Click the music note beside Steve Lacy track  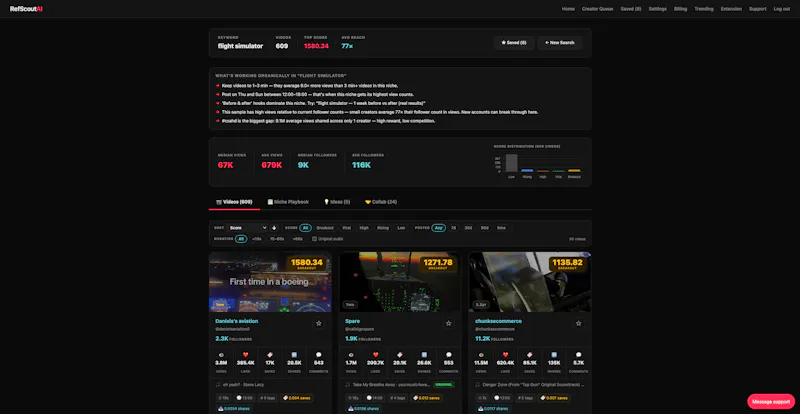tap(218, 384)
